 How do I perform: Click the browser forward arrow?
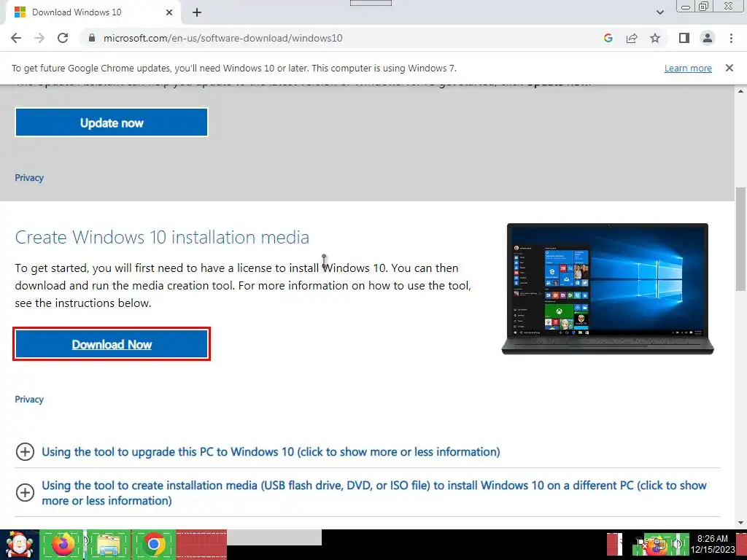(39, 38)
